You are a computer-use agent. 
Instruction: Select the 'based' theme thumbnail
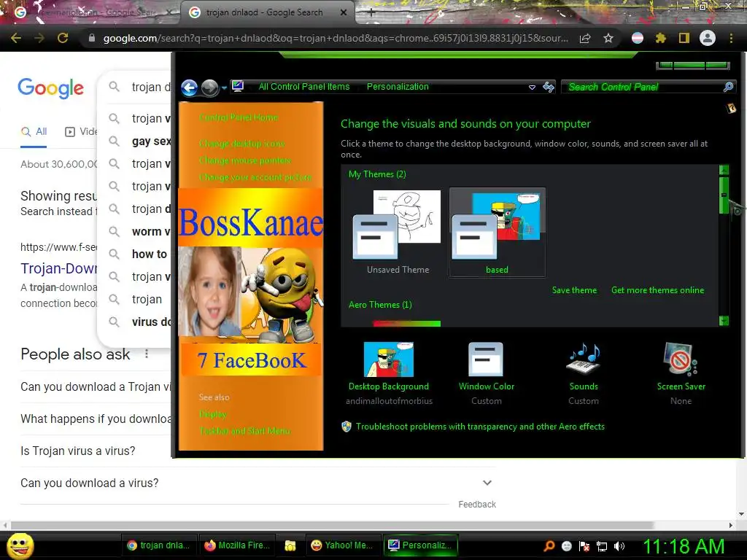point(496,233)
